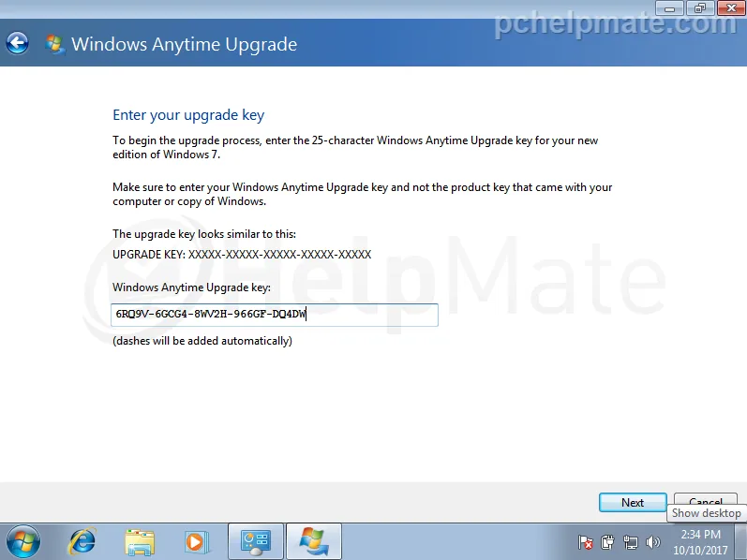The image size is (747, 560).
Task: Click the 'Windows Anytime Upgrade' title text
Action: point(184,44)
